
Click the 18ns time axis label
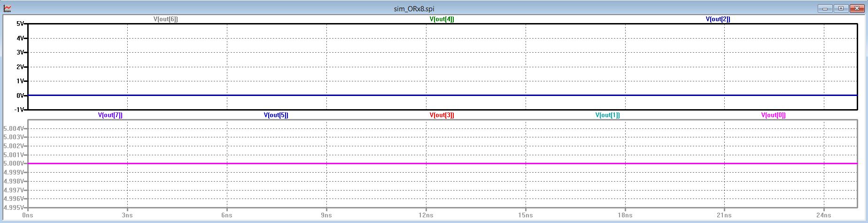point(625,215)
